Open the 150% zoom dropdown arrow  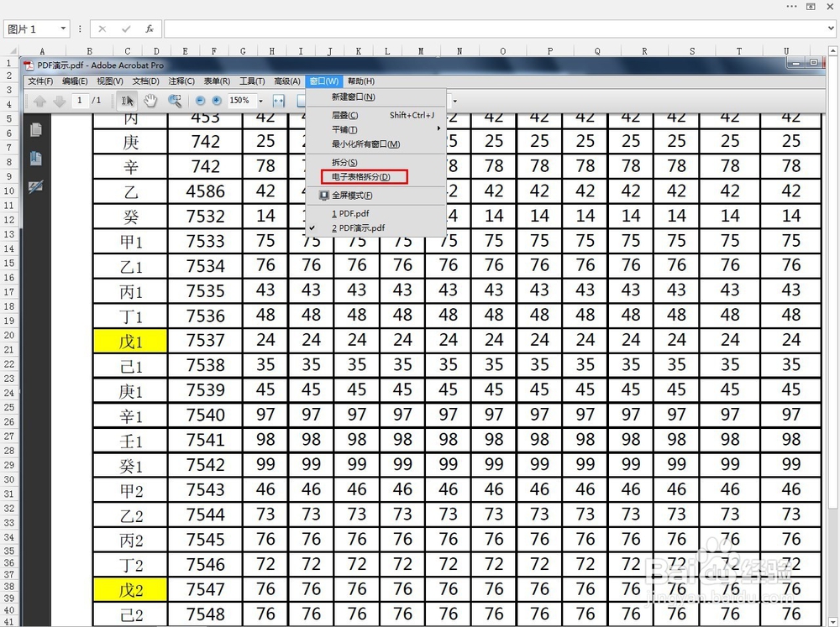pos(261,101)
